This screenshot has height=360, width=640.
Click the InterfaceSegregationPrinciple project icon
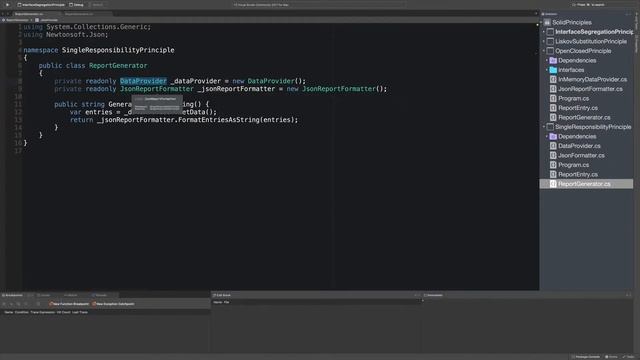[x=550, y=32]
